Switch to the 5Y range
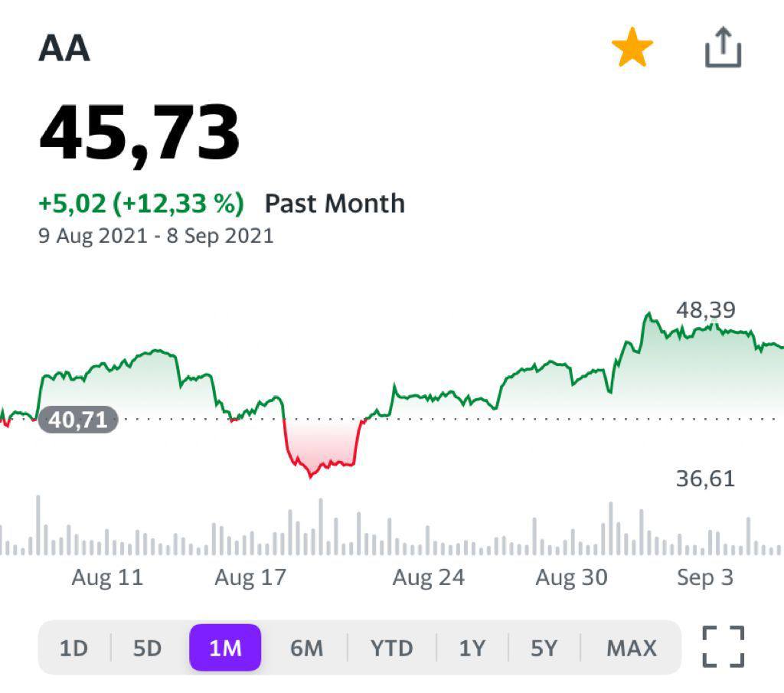Image resolution: width=784 pixels, height=693 pixels. click(544, 649)
